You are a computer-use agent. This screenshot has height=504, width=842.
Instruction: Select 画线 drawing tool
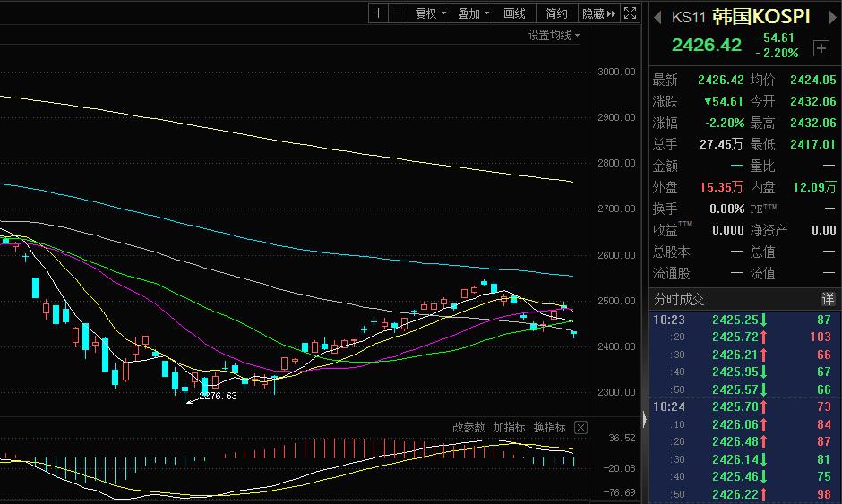pos(514,13)
